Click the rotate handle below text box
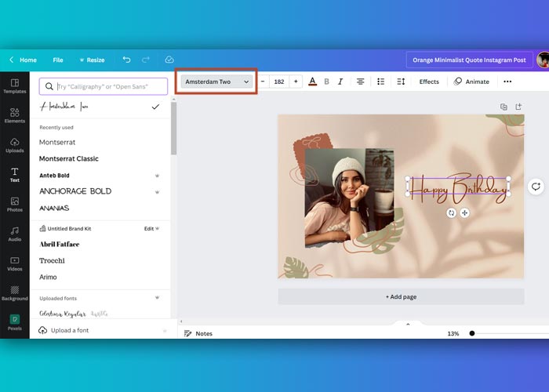This screenshot has width=549, height=392. click(451, 212)
